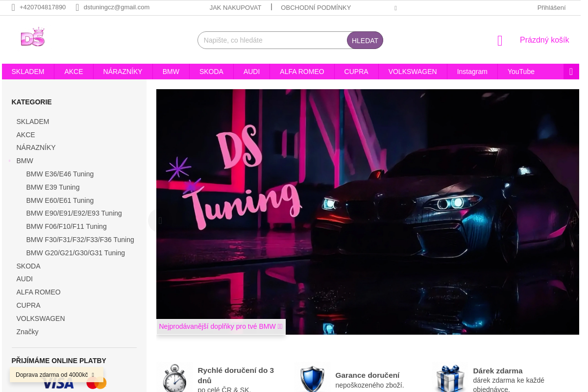Open AUDI category in sidebar
The image size is (588, 392).
(x=24, y=279)
